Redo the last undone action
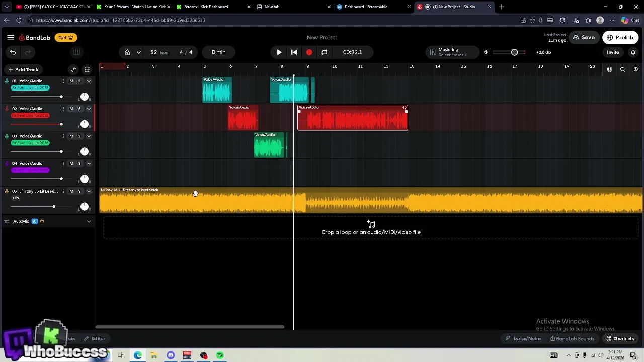 (x=28, y=52)
